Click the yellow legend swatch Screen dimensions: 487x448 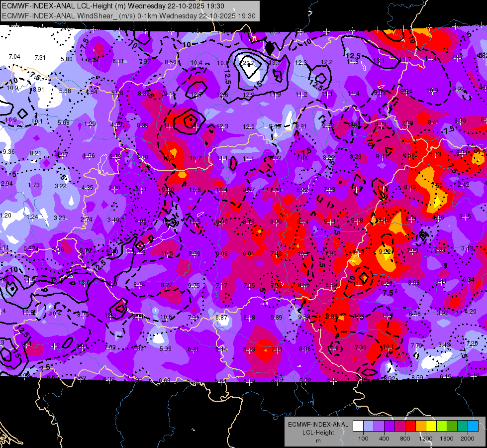[431, 426]
